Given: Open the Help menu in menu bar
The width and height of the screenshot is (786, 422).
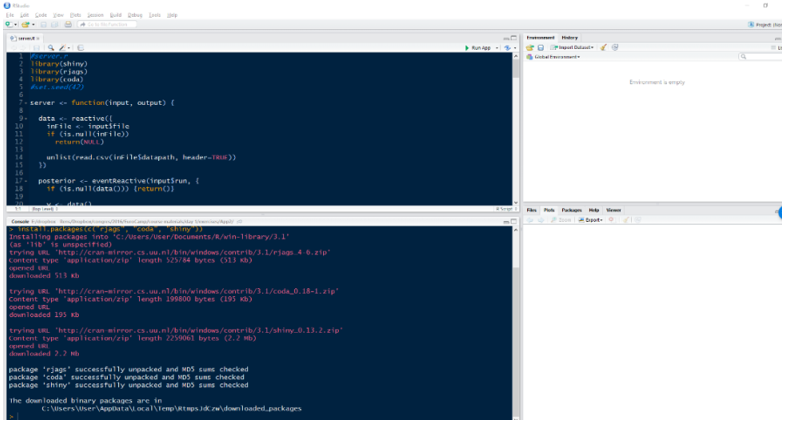Looking at the screenshot, I should (172, 15).
